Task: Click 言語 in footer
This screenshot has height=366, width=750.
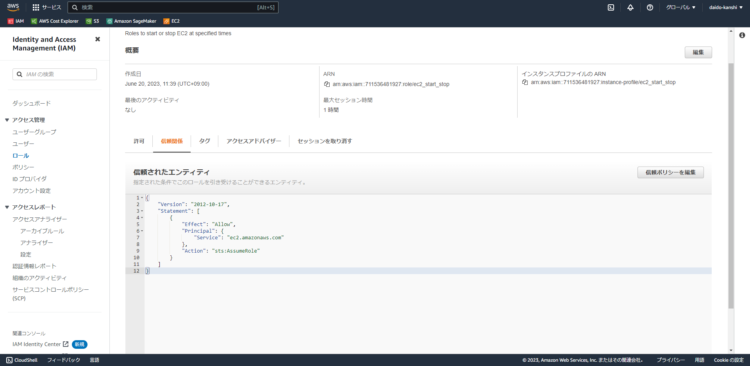Action: click(x=95, y=360)
